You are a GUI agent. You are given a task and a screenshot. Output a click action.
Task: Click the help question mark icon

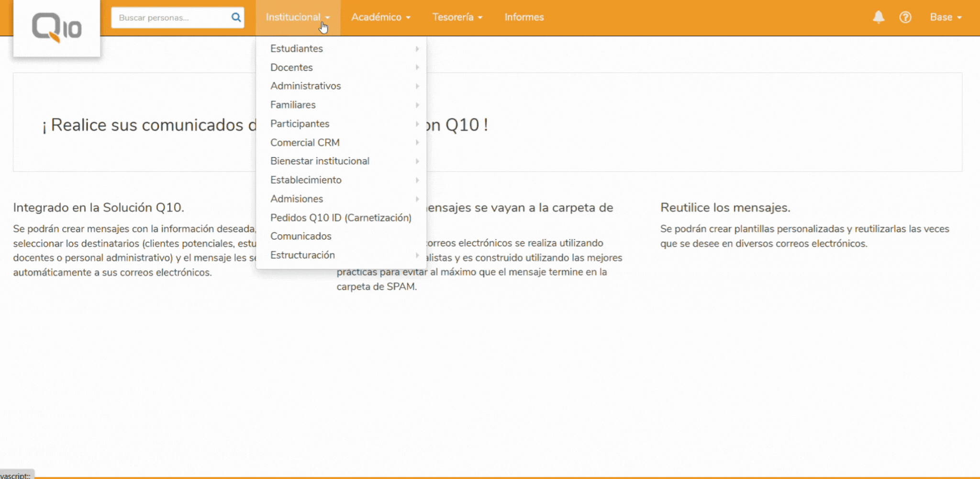[906, 17]
